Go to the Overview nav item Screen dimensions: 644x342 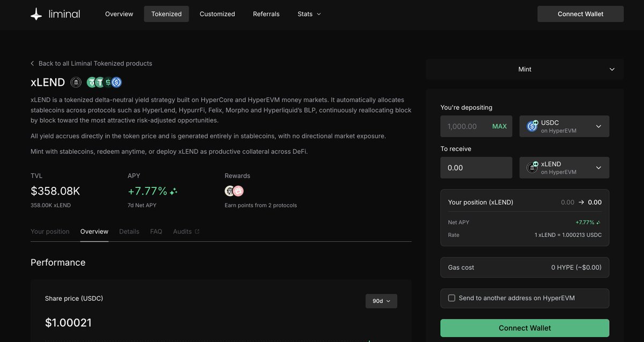[x=119, y=14]
